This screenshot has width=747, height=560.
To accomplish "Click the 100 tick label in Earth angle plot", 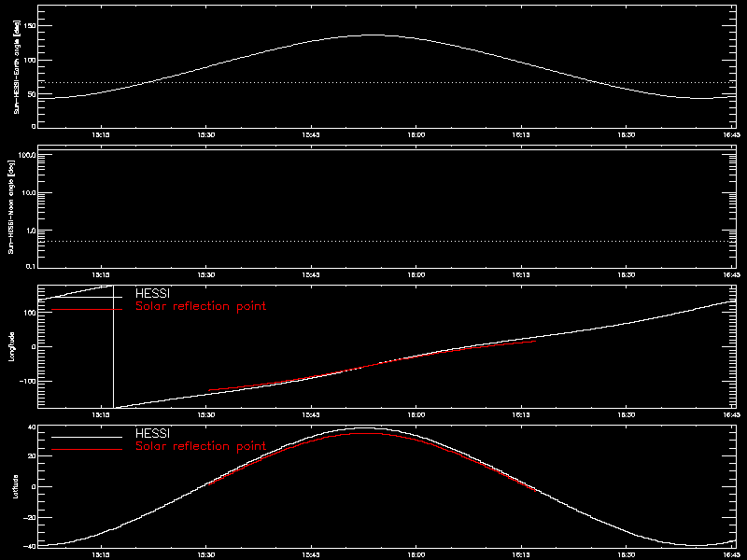I will (31, 60).
